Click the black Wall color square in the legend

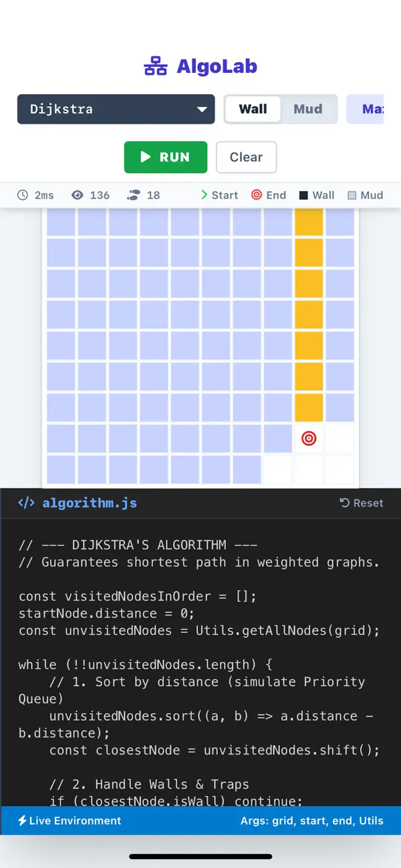point(302,194)
